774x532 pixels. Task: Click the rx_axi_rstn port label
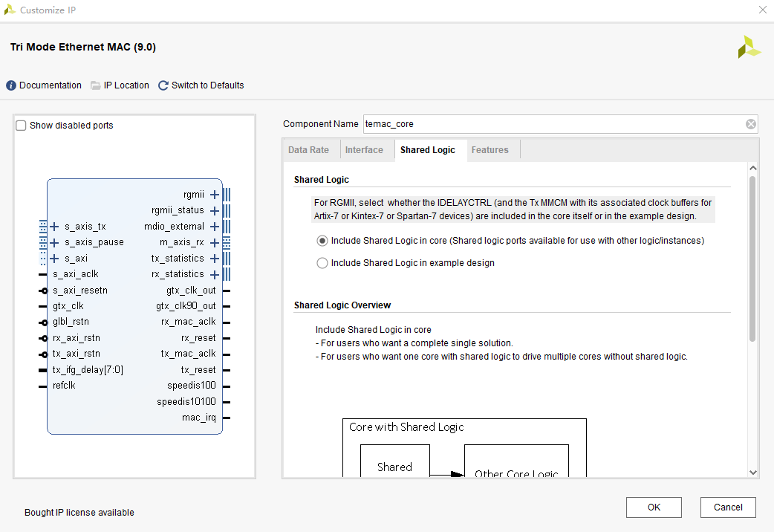point(76,338)
